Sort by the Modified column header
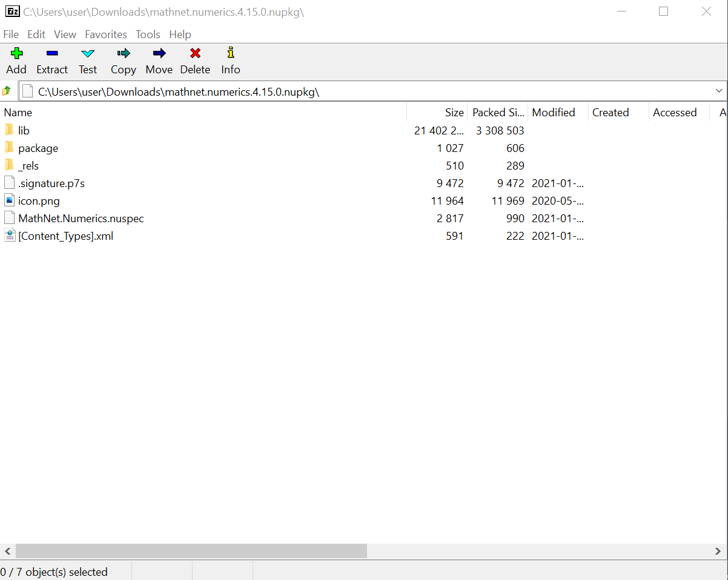This screenshot has height=580, width=728. point(558,113)
